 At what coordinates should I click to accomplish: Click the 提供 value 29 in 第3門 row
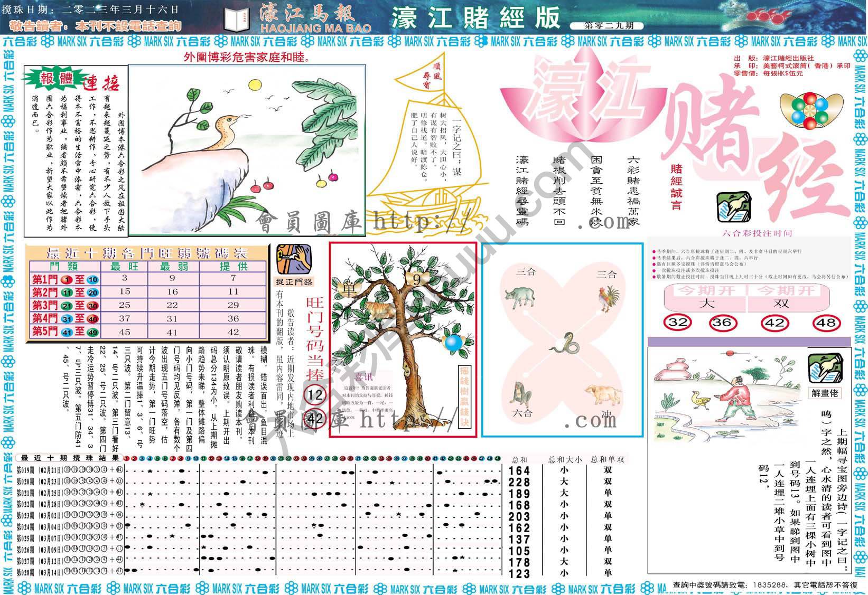234,306
